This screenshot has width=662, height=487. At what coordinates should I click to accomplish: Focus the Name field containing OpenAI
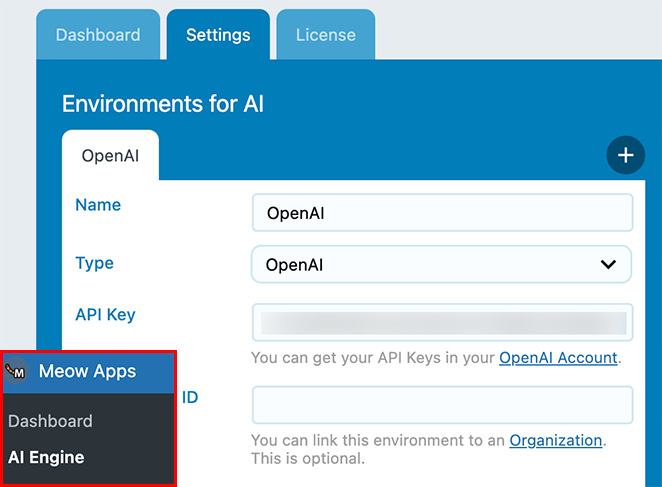442,212
